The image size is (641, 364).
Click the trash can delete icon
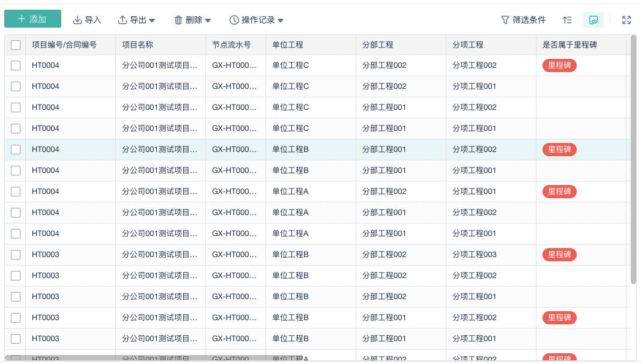pyautogui.click(x=178, y=20)
